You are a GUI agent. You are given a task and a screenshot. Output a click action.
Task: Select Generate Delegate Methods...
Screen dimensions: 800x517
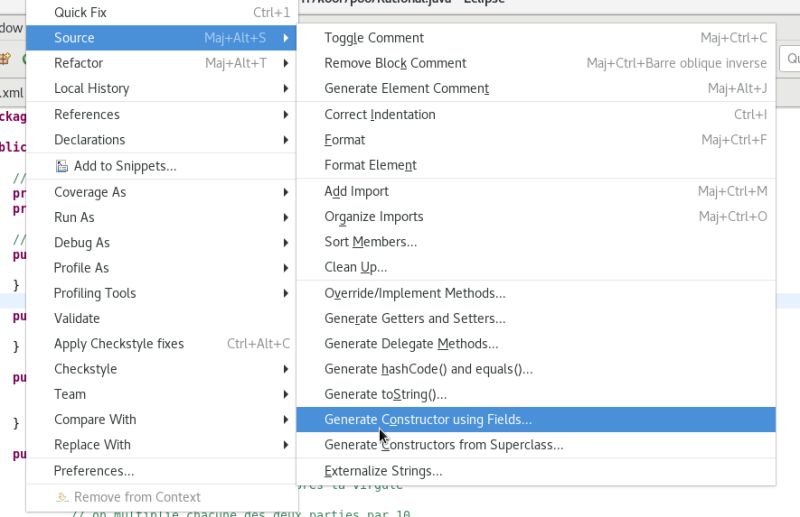pos(536,344)
